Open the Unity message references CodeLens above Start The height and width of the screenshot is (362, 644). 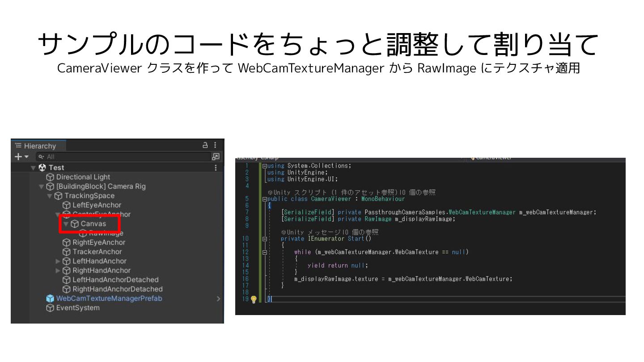coord(330,232)
